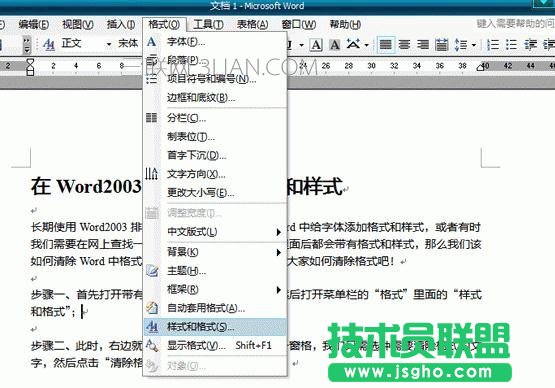Viewport: 555px width, 388px height.
Task: Open the Styles and Formatting toolbar icon
Action: (x=48, y=45)
